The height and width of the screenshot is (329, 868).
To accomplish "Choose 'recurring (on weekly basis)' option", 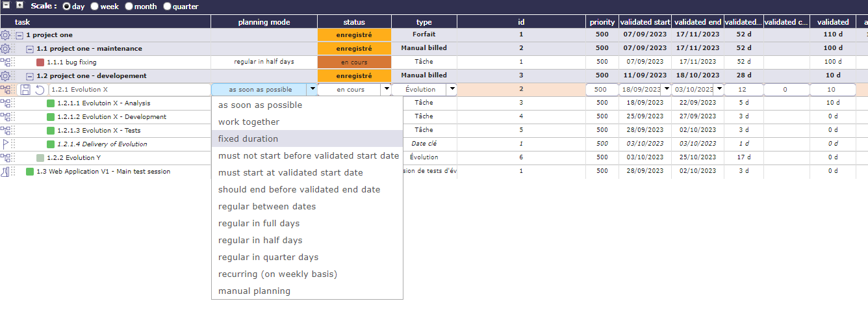I will [307, 274].
